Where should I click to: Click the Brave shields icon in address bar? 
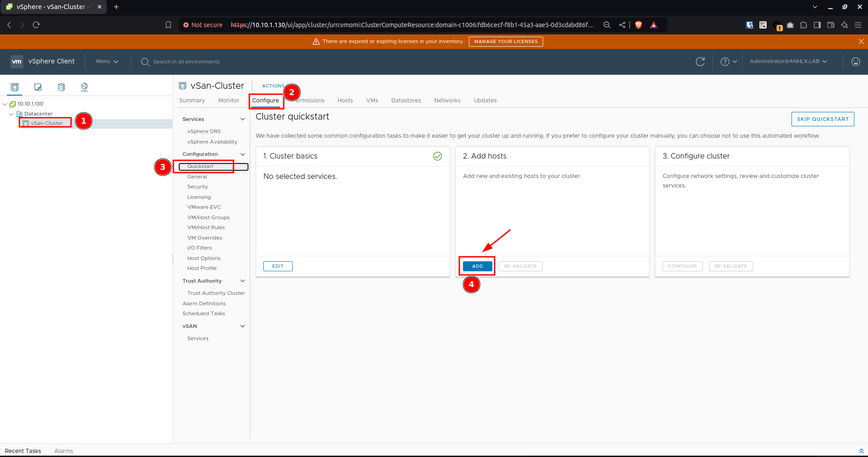point(639,25)
